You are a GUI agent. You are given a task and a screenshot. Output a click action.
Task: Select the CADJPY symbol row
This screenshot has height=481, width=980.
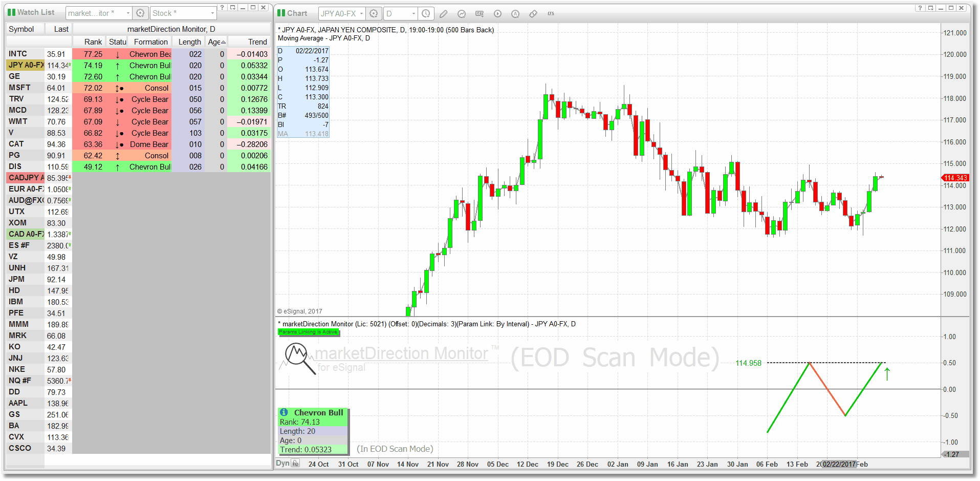26,178
